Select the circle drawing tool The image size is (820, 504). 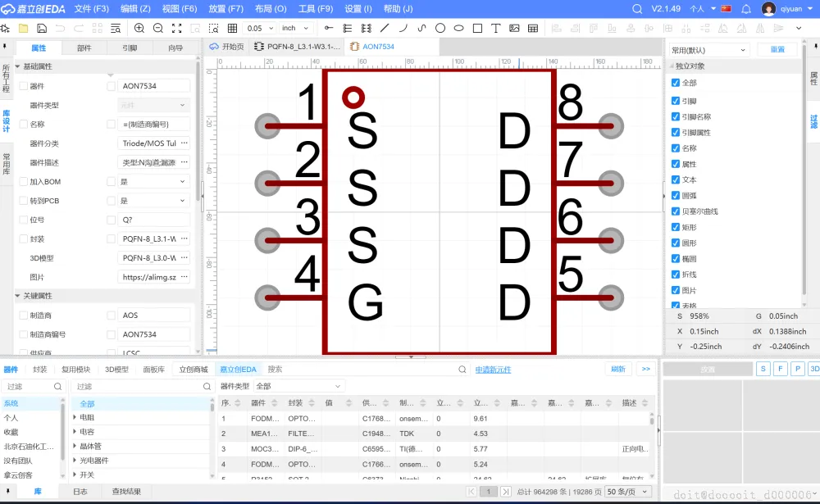coord(440,28)
